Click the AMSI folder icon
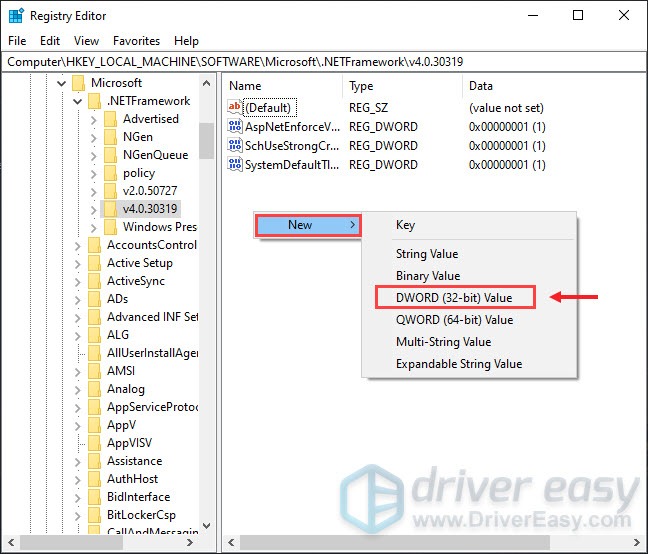648x554 pixels. (x=94, y=371)
